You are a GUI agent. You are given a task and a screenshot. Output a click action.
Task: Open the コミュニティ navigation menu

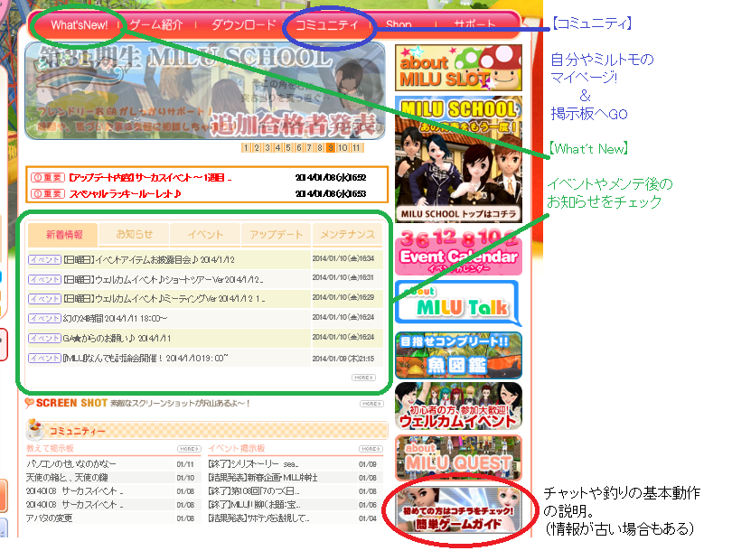pyautogui.click(x=327, y=25)
